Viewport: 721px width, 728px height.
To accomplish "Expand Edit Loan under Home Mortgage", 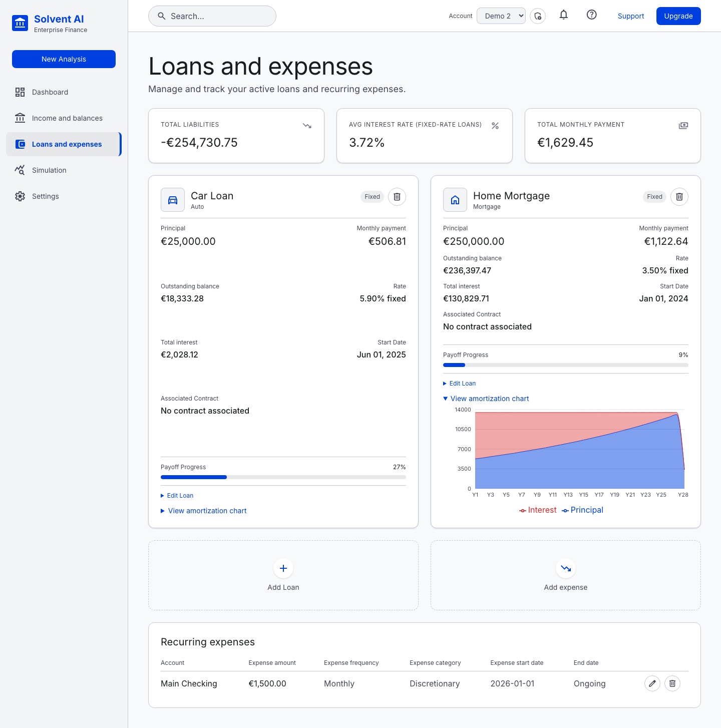I will tap(460, 384).
